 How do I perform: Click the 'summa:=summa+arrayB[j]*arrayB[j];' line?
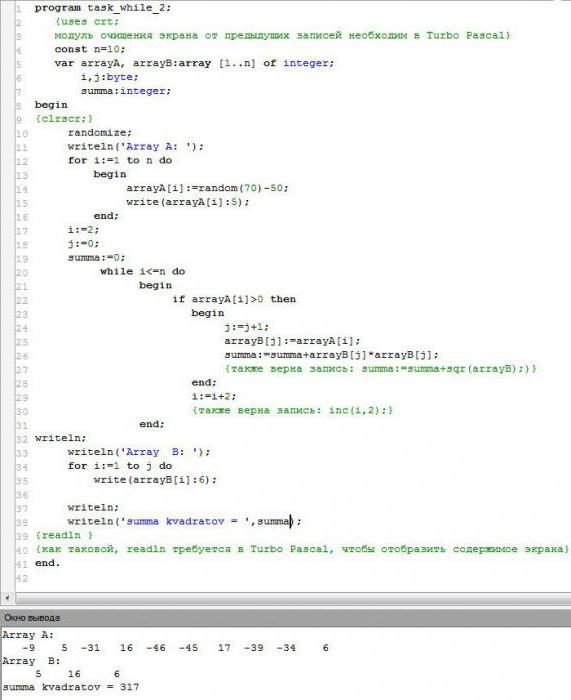click(331, 354)
